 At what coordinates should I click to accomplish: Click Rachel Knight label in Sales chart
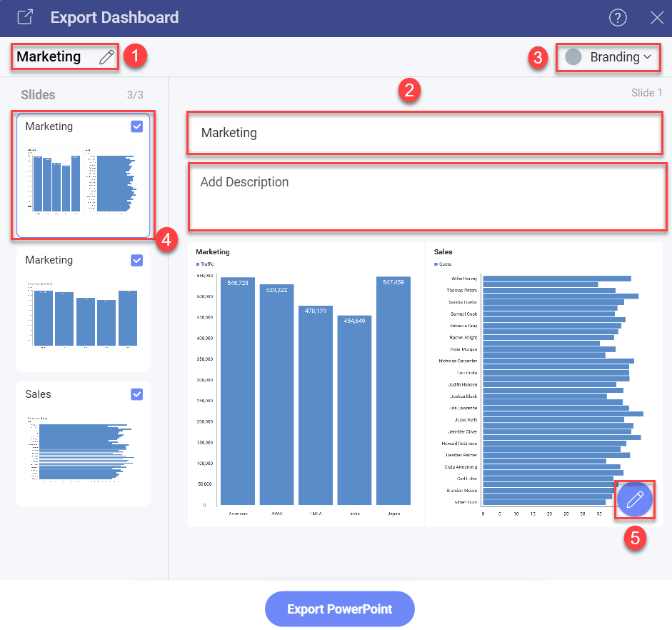click(x=463, y=338)
